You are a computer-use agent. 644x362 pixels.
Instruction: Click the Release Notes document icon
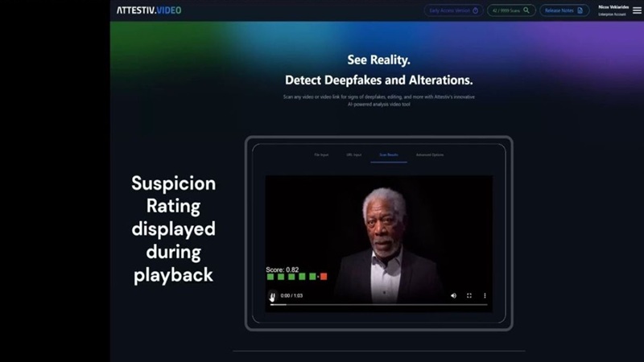click(580, 10)
